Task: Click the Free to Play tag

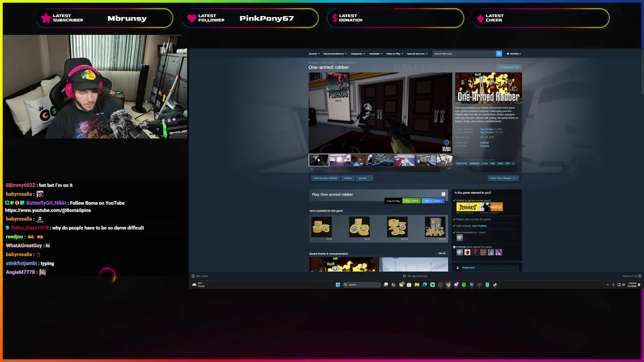Action: [461, 163]
